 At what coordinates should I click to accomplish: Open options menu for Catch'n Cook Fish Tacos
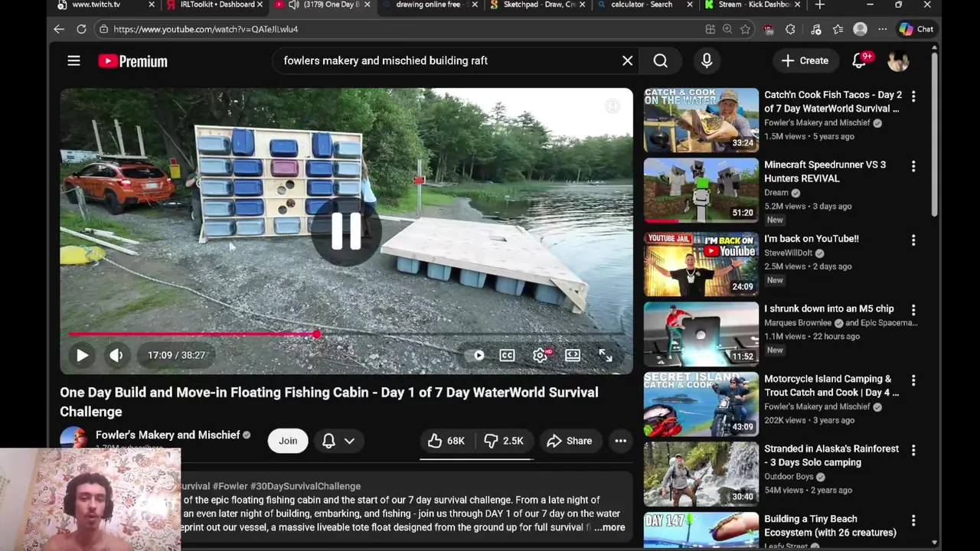913,96
